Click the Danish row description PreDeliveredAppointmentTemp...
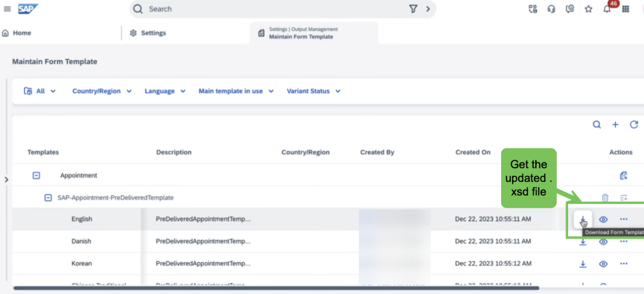Viewport: 644px width, 294px height. tap(203, 241)
